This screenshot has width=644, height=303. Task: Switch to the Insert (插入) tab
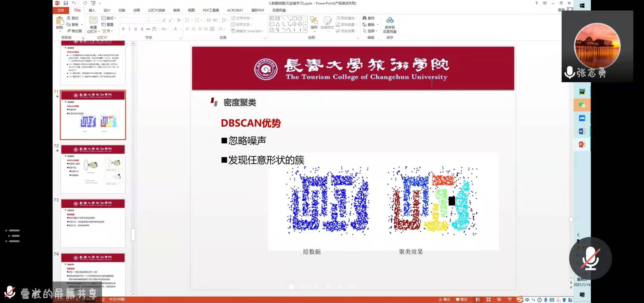(92, 10)
